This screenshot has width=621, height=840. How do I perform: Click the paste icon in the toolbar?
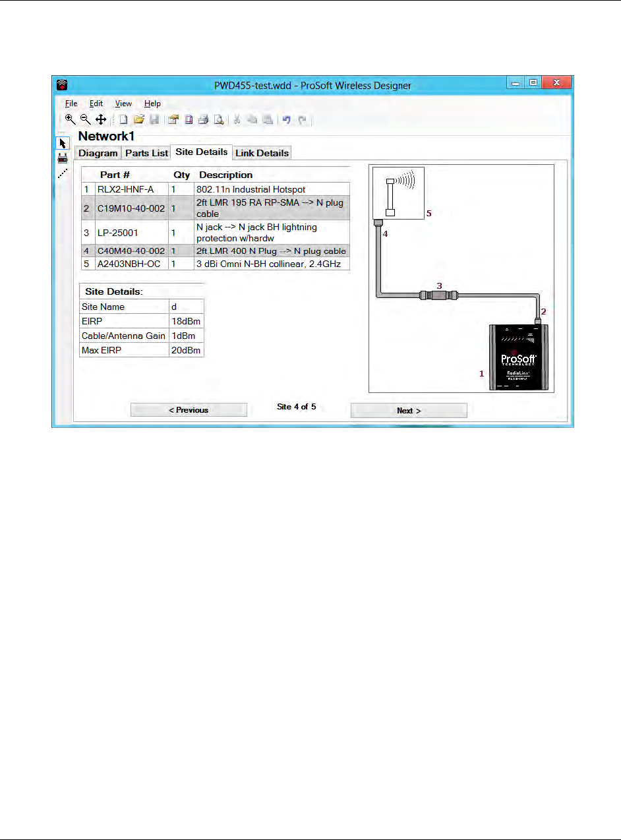(x=267, y=119)
